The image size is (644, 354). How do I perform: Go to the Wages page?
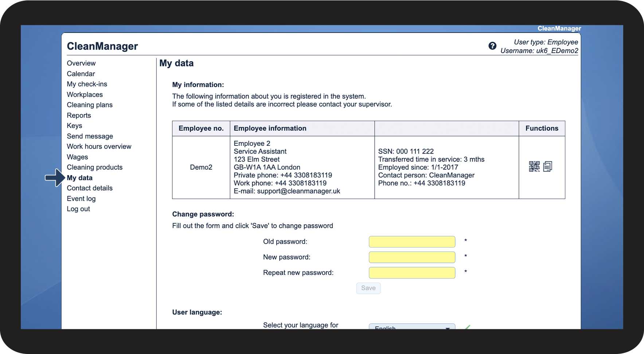click(77, 157)
